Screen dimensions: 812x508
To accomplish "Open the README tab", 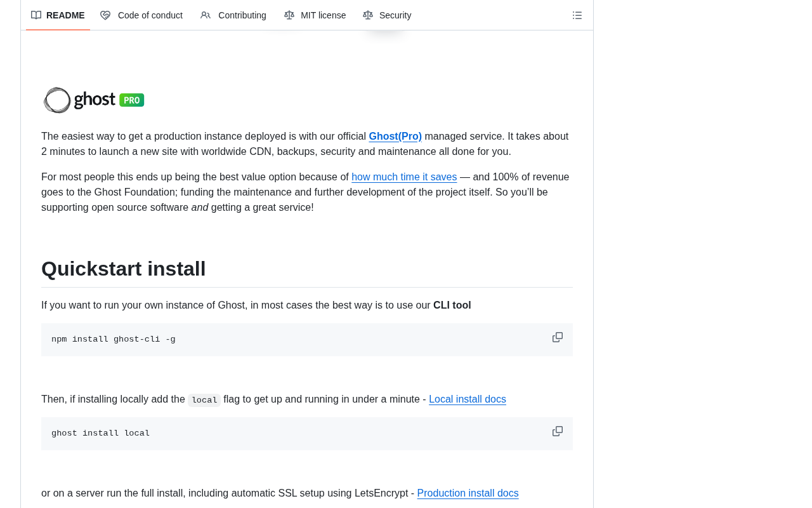I will [58, 15].
